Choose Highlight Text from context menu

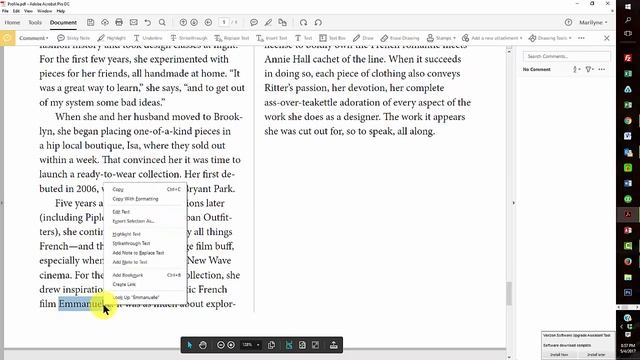pyautogui.click(x=146, y=234)
